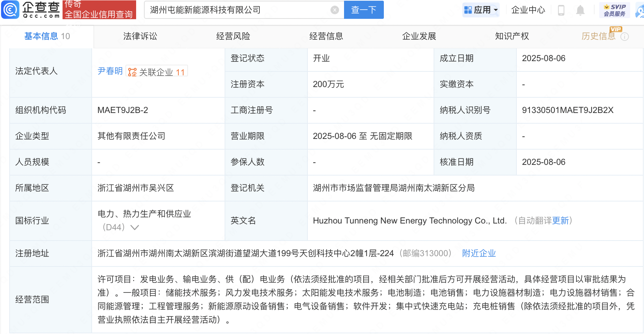Go to the 企业发展 tab

click(x=419, y=36)
